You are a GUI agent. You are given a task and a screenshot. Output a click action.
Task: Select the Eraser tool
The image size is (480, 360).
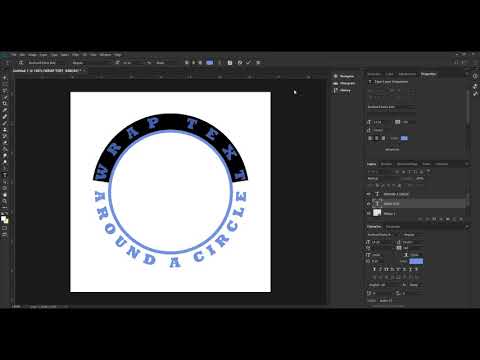(x=5, y=143)
